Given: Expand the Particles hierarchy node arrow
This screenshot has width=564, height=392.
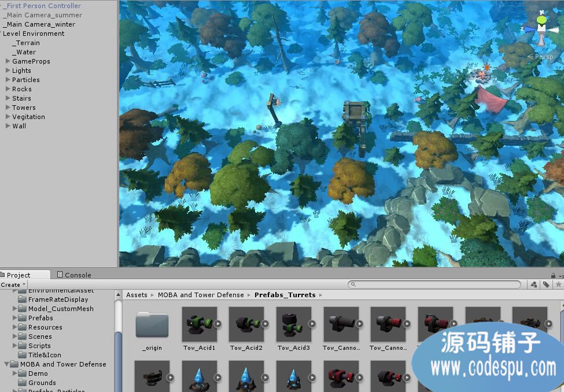Looking at the screenshot, I should (x=8, y=79).
